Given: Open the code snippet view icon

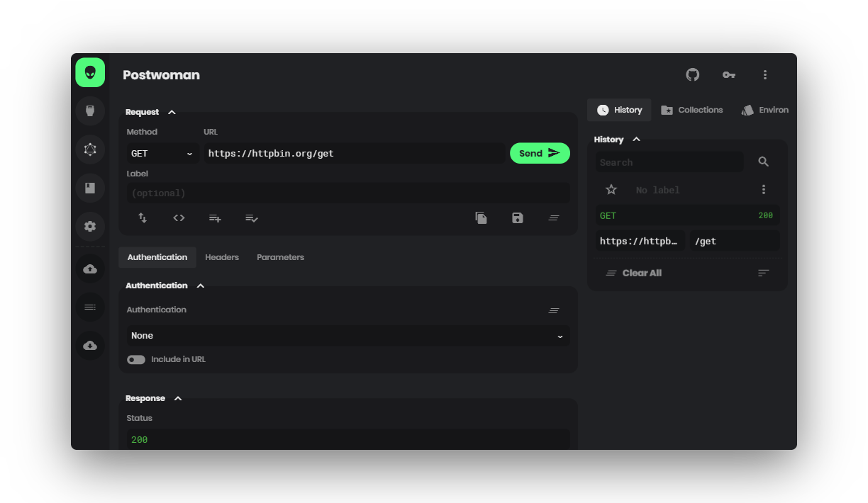Looking at the screenshot, I should pos(179,217).
